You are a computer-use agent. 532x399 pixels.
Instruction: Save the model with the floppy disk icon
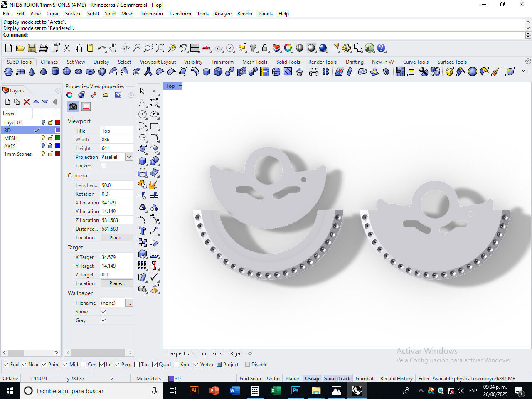tap(32, 48)
